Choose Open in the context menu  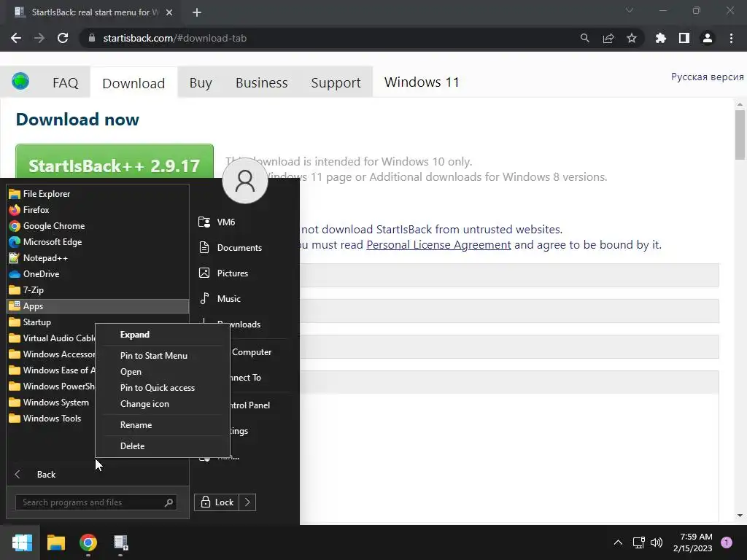(163, 372)
